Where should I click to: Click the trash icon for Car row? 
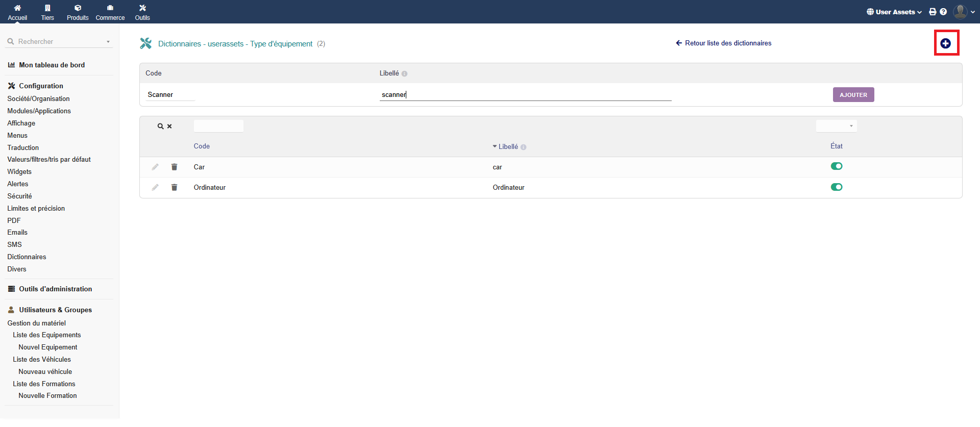(x=174, y=167)
